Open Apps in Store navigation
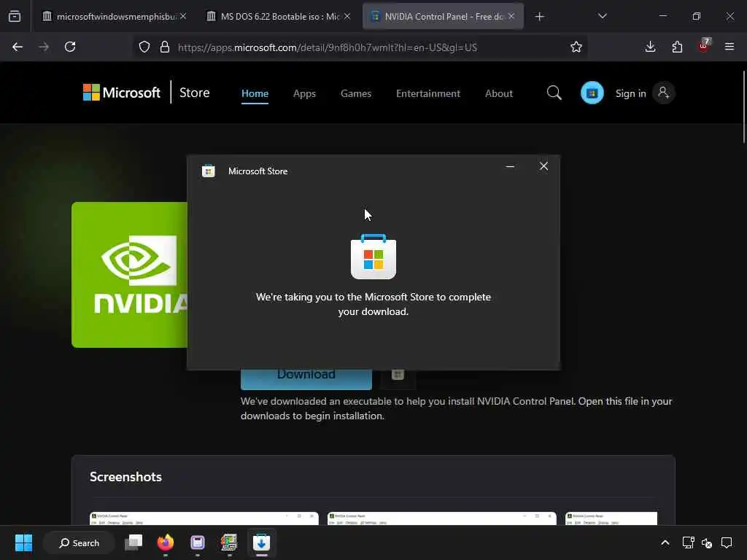The image size is (747, 560). (x=304, y=93)
